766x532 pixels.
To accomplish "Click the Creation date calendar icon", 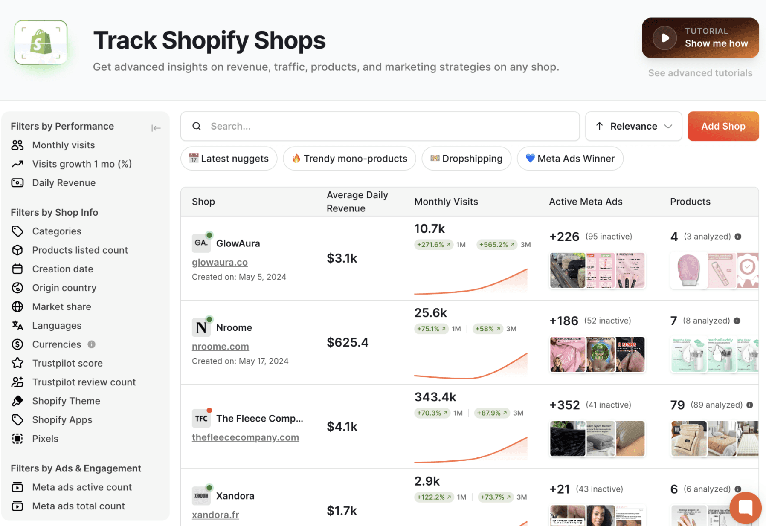I will pyautogui.click(x=17, y=269).
